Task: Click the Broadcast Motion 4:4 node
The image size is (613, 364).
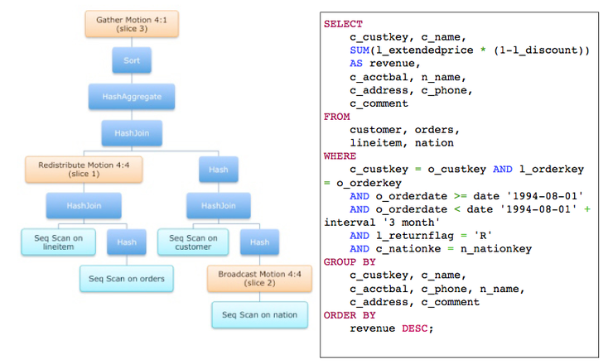Action: click(x=258, y=278)
